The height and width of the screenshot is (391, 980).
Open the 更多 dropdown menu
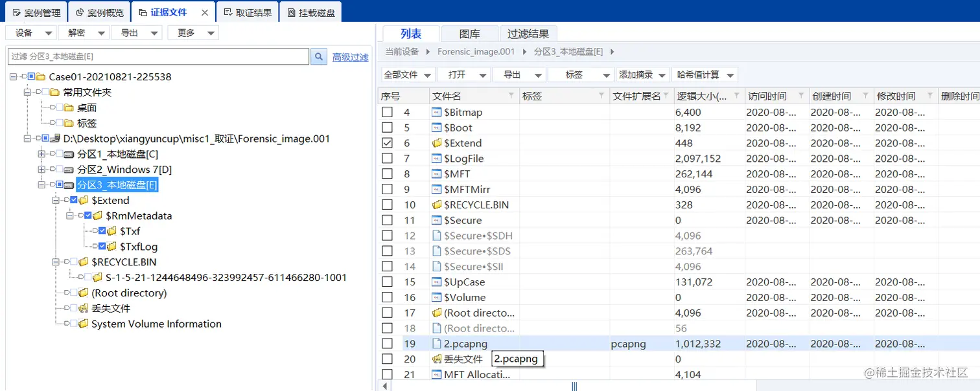tap(193, 33)
